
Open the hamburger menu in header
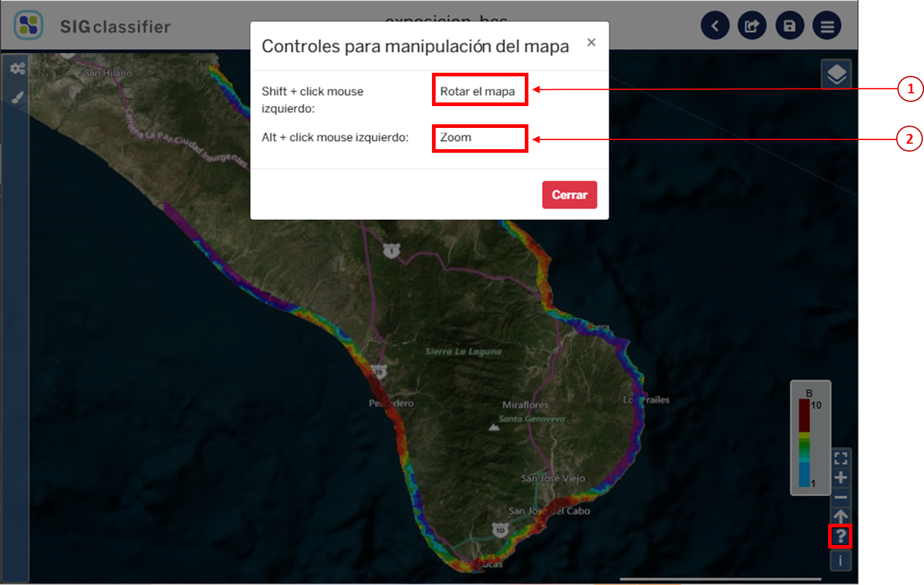pos(827,26)
